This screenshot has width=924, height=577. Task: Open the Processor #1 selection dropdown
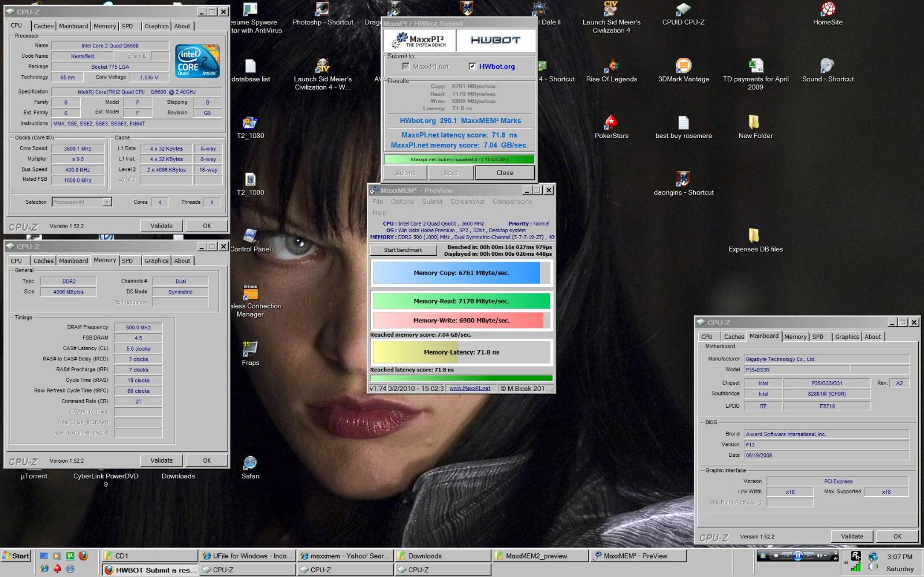(107, 202)
